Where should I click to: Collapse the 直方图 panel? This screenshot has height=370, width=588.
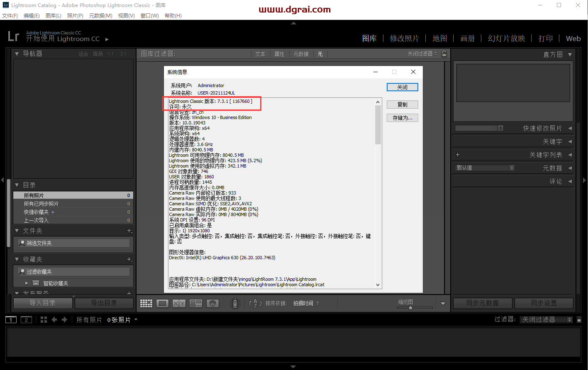pos(570,54)
